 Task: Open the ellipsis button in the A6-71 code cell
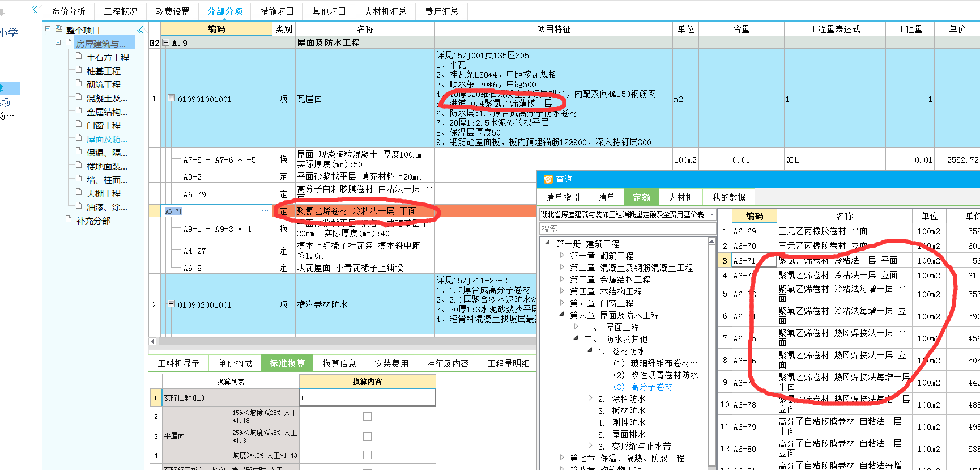pyautogui.click(x=265, y=211)
